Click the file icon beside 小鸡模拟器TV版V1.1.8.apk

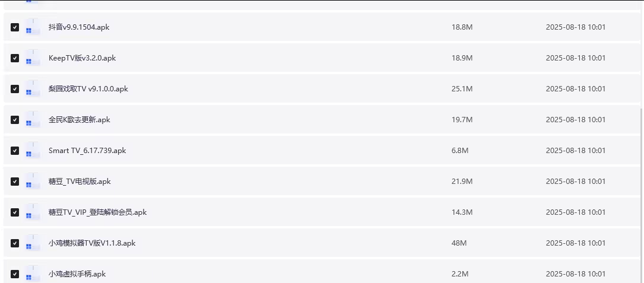tap(32, 243)
